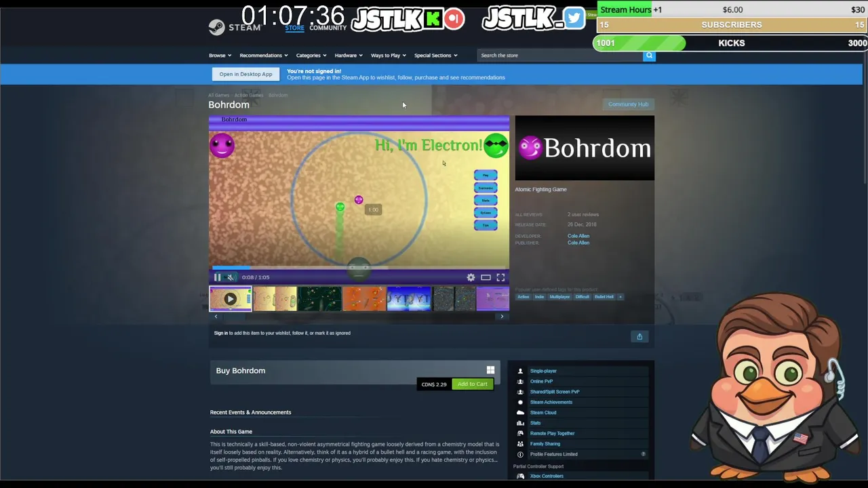Click the Online PvP icon

pyautogui.click(x=520, y=382)
